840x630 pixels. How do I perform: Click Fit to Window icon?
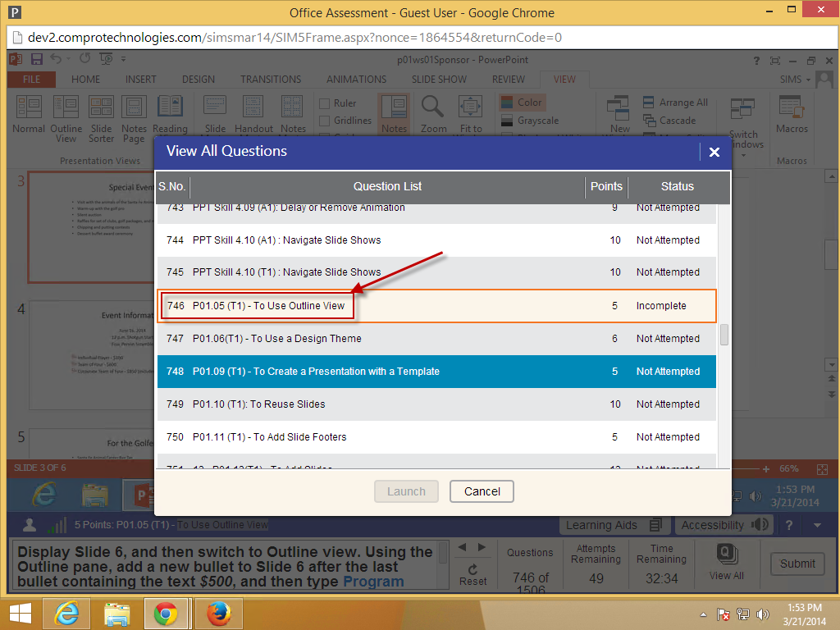pyautogui.click(x=471, y=115)
